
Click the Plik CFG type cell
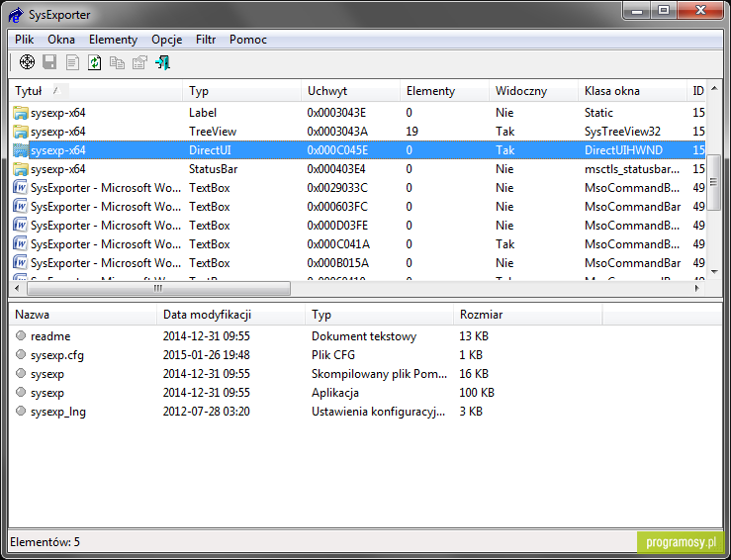333,355
